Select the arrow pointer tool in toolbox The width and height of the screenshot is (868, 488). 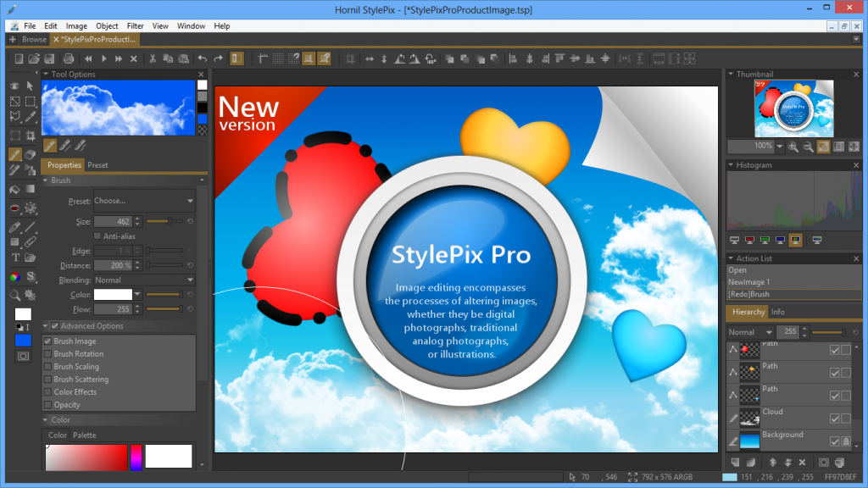[30, 86]
